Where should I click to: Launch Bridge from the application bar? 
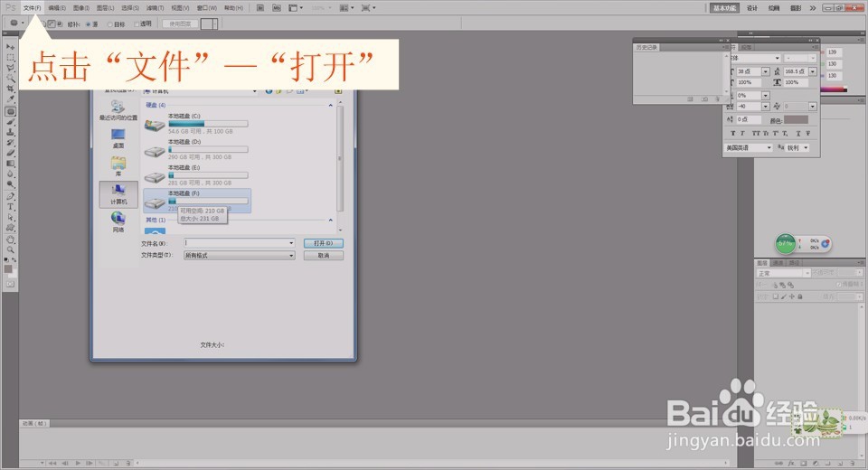click(259, 8)
